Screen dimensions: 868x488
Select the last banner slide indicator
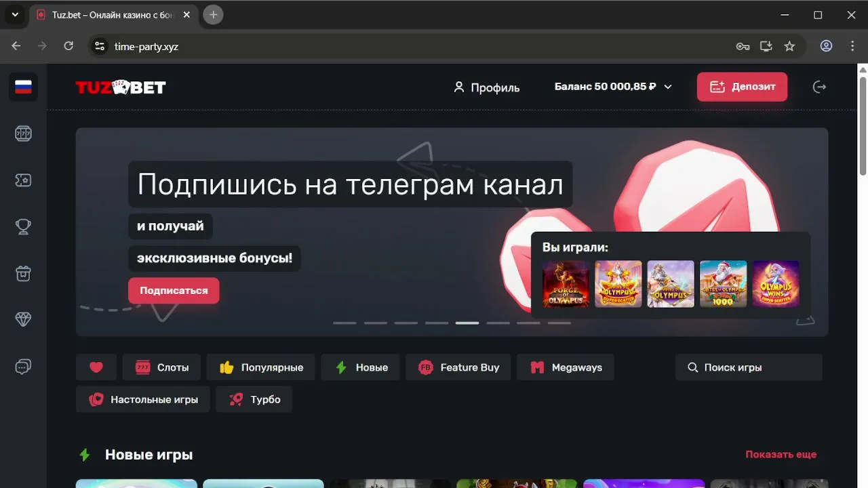(559, 323)
